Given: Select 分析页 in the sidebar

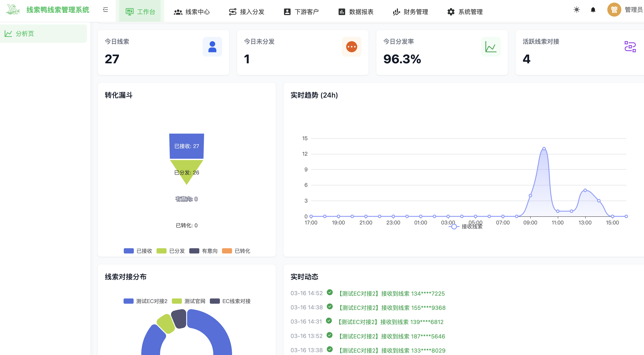Looking at the screenshot, I should pyautogui.click(x=24, y=33).
